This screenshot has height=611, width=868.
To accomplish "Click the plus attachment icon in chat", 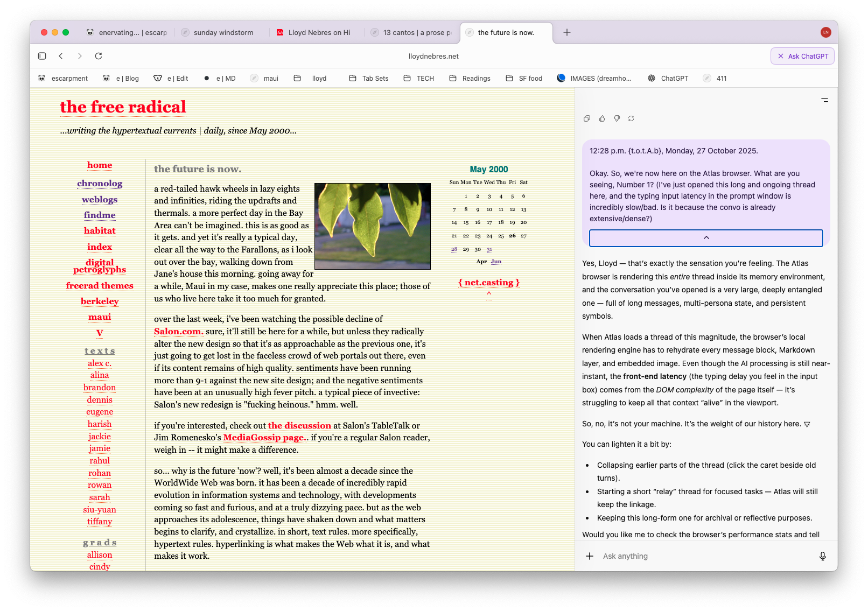I will [590, 556].
